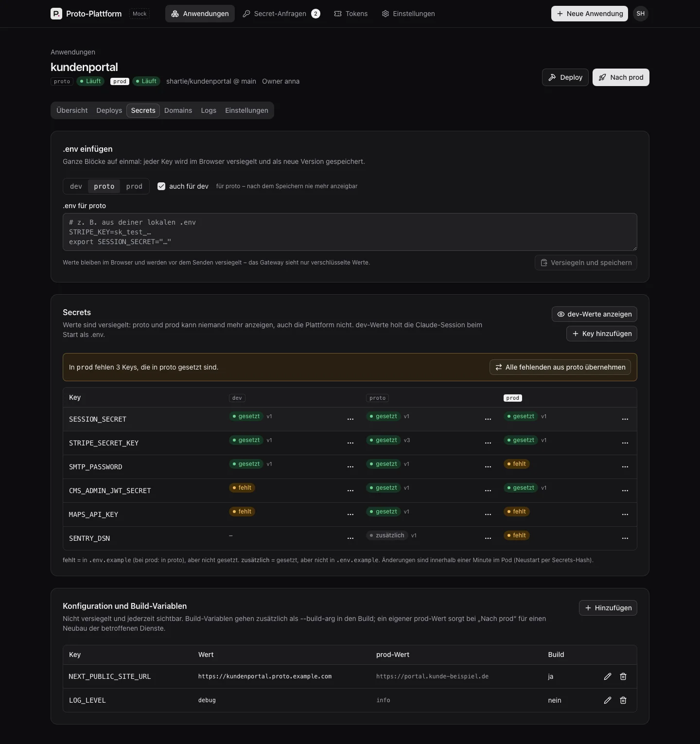Open the three-dot menu for MAPS_API_KEY dev column

coord(350,514)
